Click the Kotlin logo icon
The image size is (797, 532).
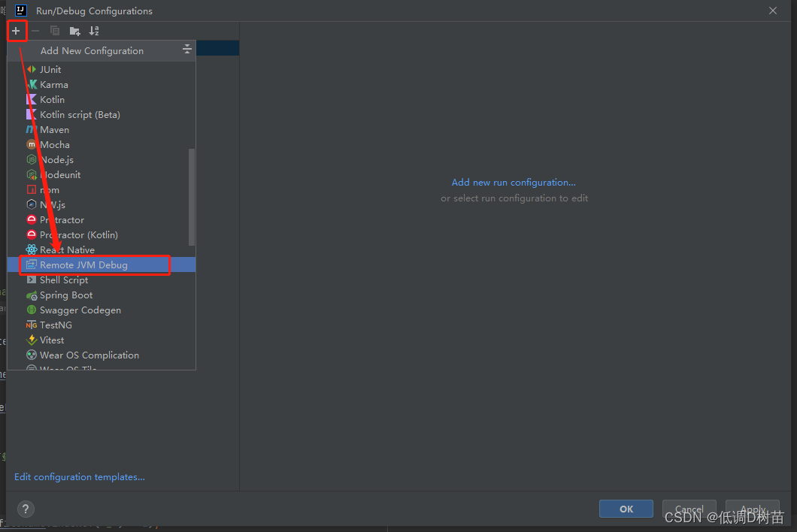[x=32, y=99]
